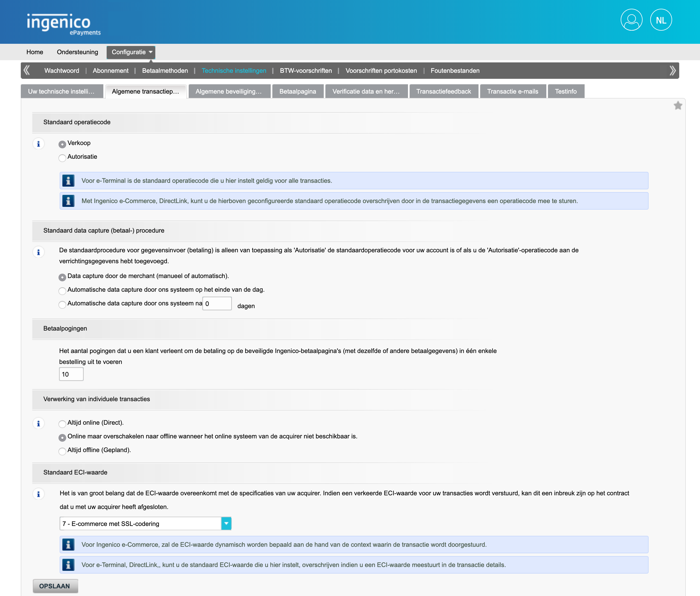
Task: Switch to Algemene transactieparameters tab
Action: tap(146, 91)
